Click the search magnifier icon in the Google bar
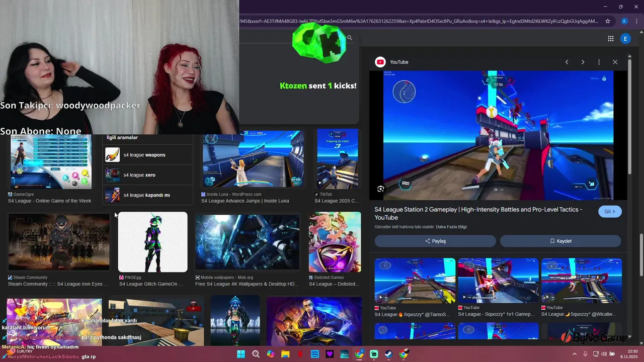The image size is (644, 362). tap(350, 38)
